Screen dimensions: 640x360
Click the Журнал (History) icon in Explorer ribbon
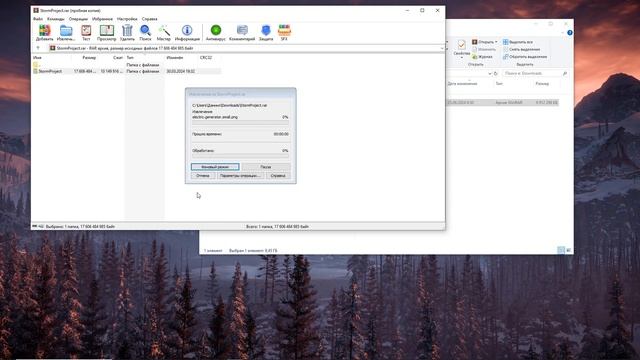point(474,57)
